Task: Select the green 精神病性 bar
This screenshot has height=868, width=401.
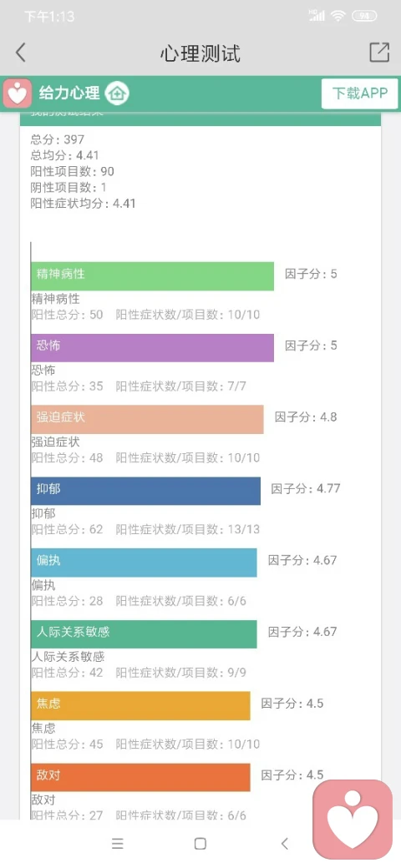Action: [x=152, y=275]
